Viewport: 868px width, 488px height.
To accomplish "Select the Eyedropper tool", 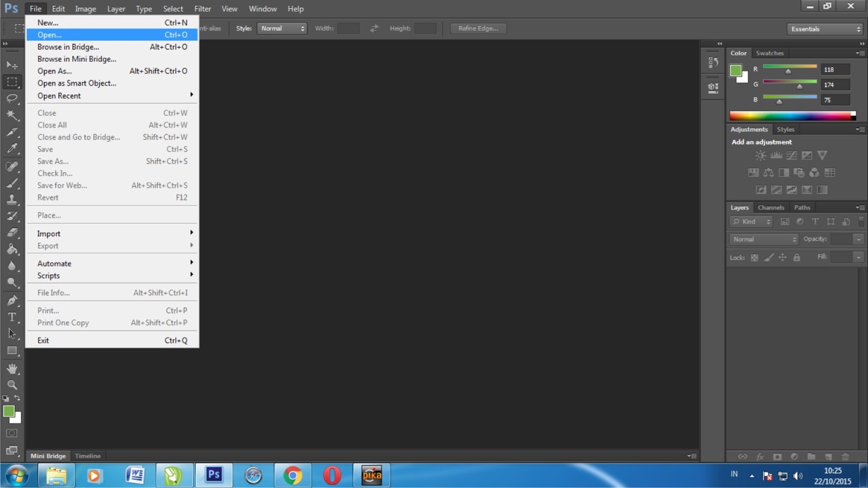I will click(x=12, y=148).
